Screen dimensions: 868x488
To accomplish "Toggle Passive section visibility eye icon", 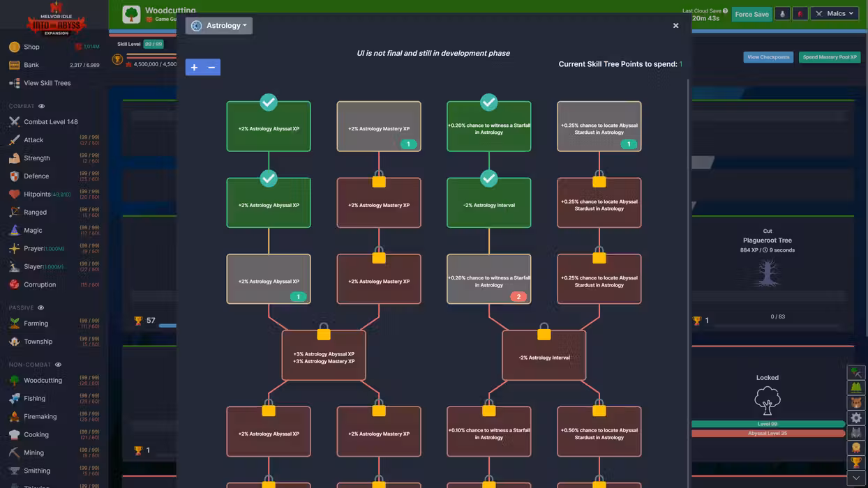I will [40, 307].
